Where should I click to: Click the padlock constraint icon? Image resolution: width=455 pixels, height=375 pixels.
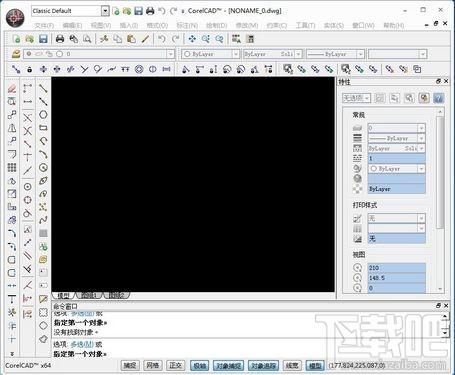click(x=29, y=69)
